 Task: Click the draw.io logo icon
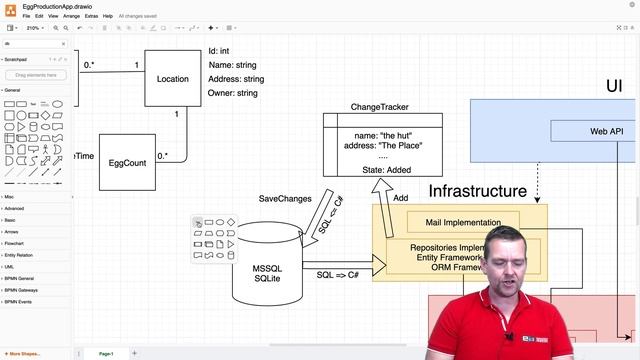pyautogui.click(x=10, y=11)
